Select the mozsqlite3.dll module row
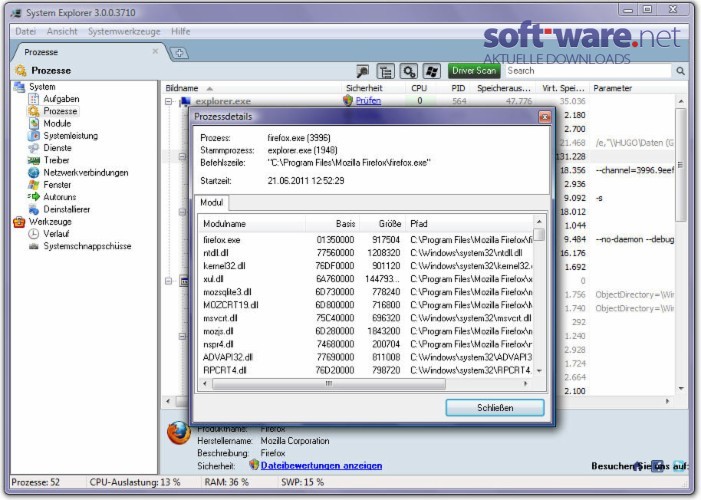Viewport: 701px width, 500px height. [x=367, y=292]
